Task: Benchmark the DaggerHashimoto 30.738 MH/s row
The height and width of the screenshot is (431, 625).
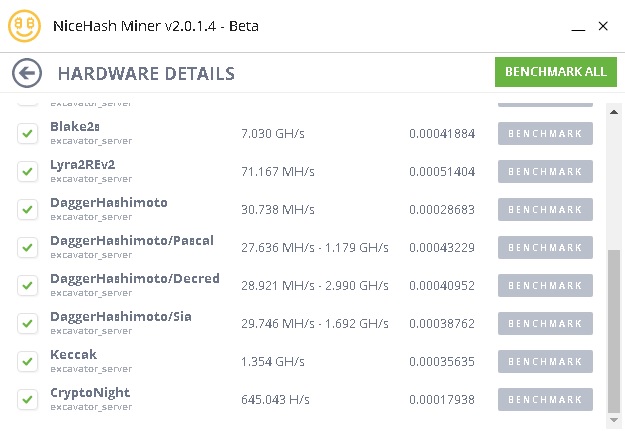Action: coord(545,209)
